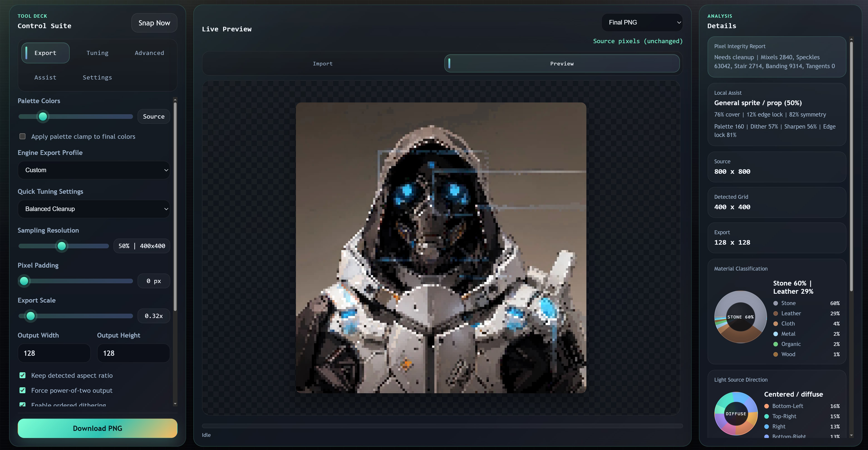Open the Final PNG view selector

642,22
